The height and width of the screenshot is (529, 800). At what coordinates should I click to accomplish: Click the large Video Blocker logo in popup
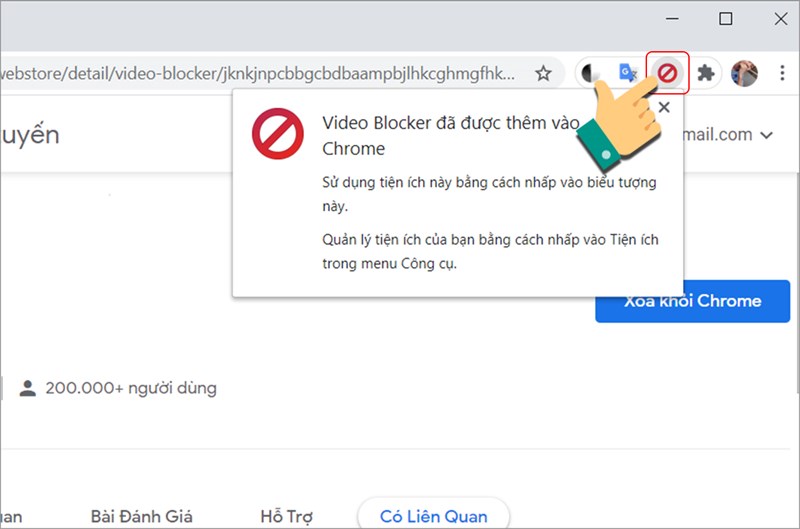coord(278,133)
